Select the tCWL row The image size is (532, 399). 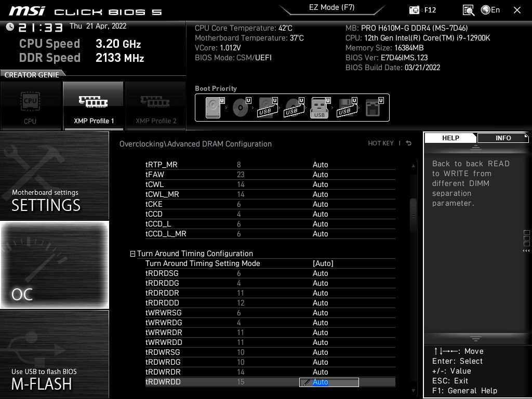[270, 184]
